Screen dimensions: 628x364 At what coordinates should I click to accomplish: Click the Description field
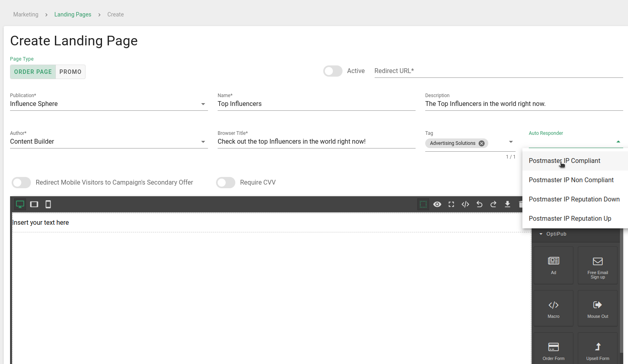click(x=524, y=104)
